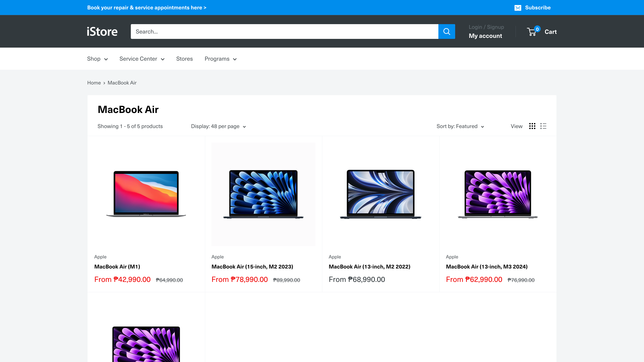
Task: Click inside the search input field
Action: tap(275, 32)
